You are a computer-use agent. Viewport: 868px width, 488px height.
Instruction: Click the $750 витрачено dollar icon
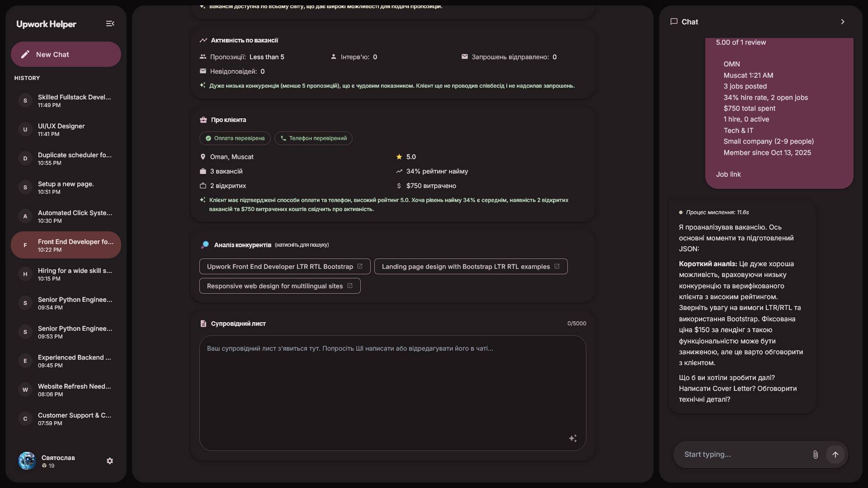click(x=399, y=186)
